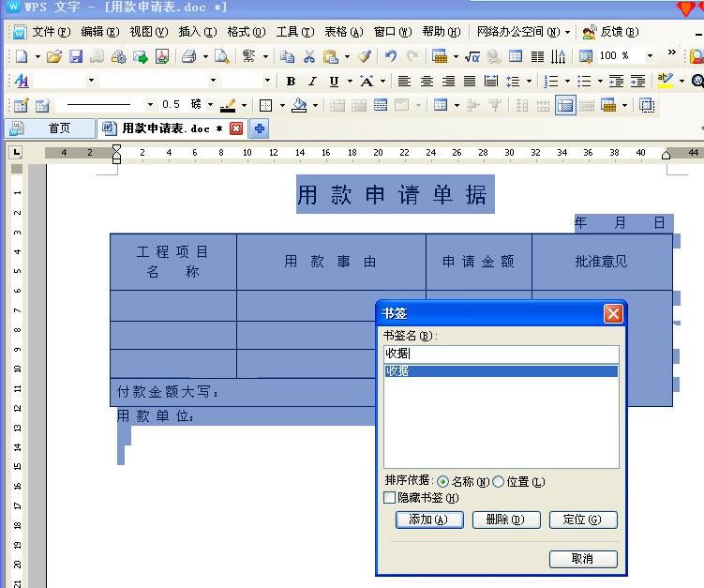Check the hidden bookmarks checkbox
Image resolution: width=704 pixels, height=588 pixels.
click(390, 498)
